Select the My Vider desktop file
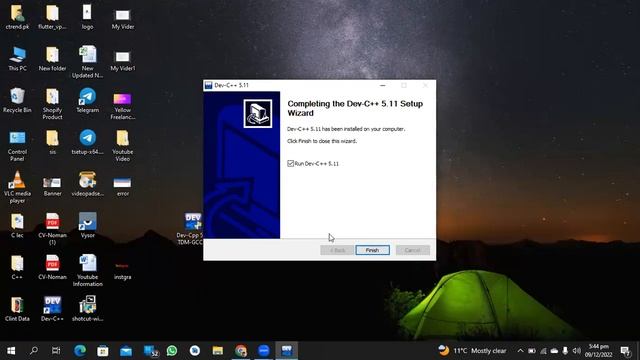This screenshot has width=640, height=360. (122, 19)
